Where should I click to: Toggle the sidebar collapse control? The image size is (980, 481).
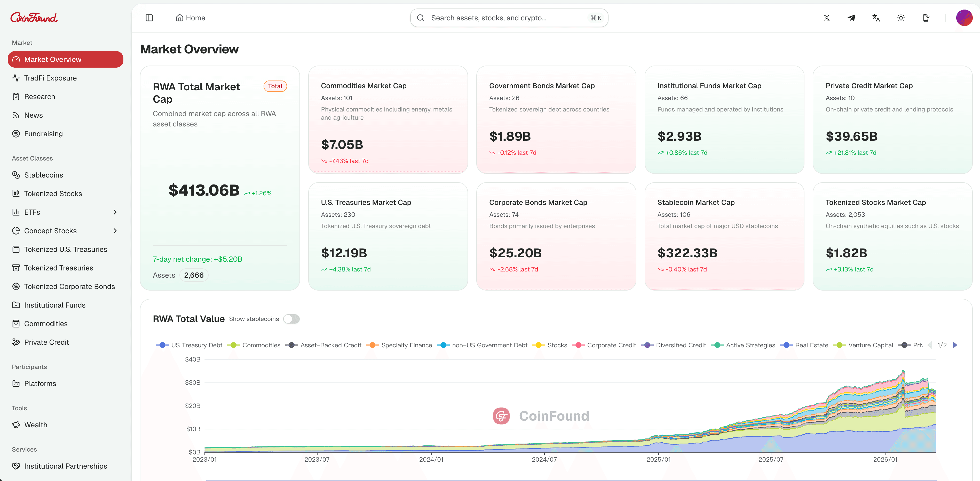(x=149, y=18)
